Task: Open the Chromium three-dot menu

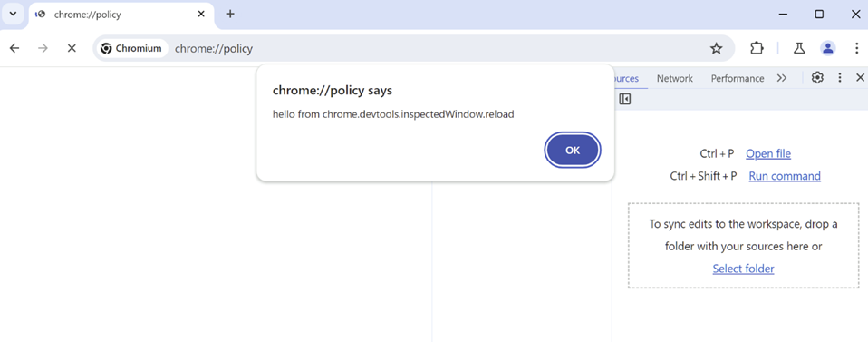Action: tap(856, 48)
